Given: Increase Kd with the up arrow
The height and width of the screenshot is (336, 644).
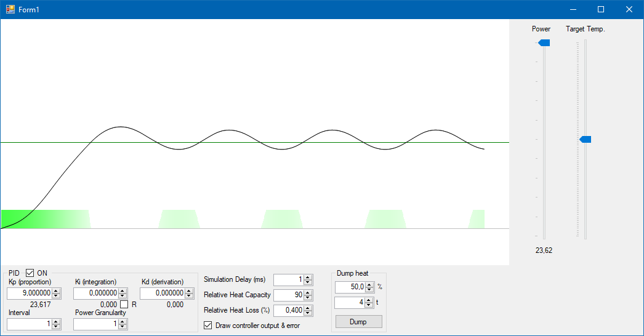Looking at the screenshot, I should 190,290.
